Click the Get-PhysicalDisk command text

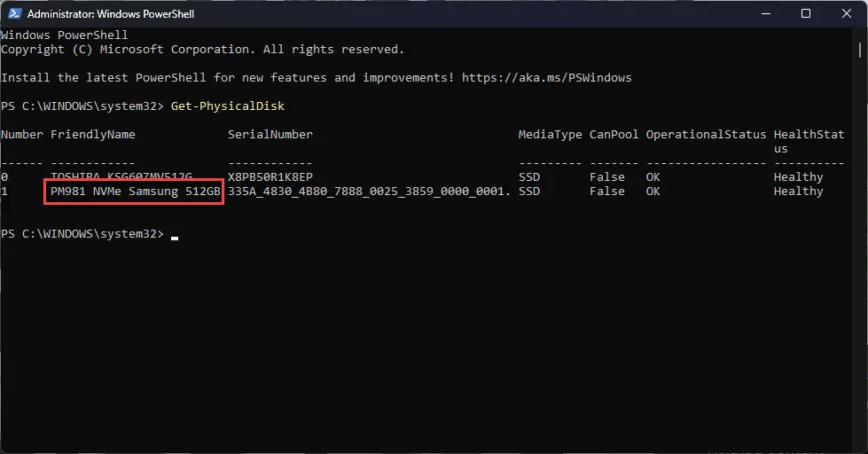click(228, 106)
